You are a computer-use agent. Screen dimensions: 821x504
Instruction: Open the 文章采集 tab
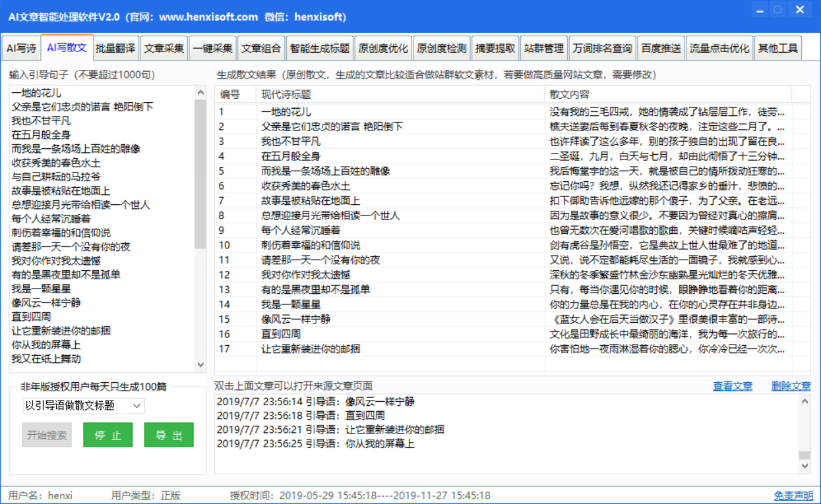pos(164,49)
